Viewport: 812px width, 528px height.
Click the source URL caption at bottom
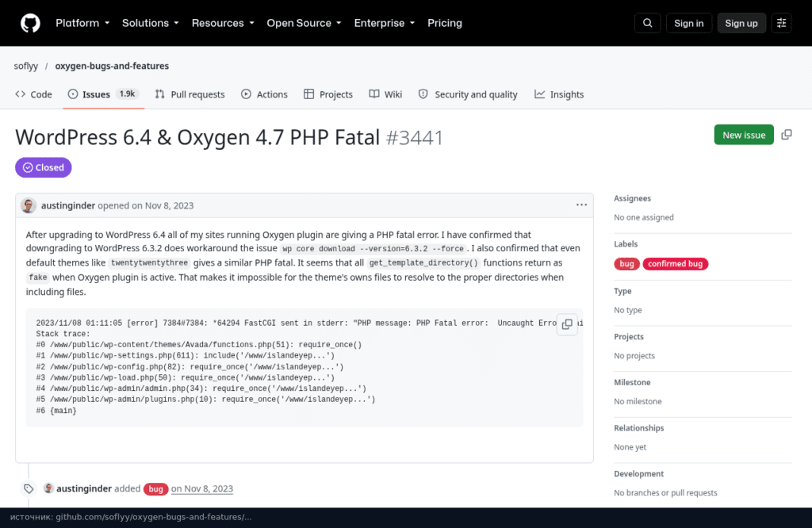coord(131,517)
